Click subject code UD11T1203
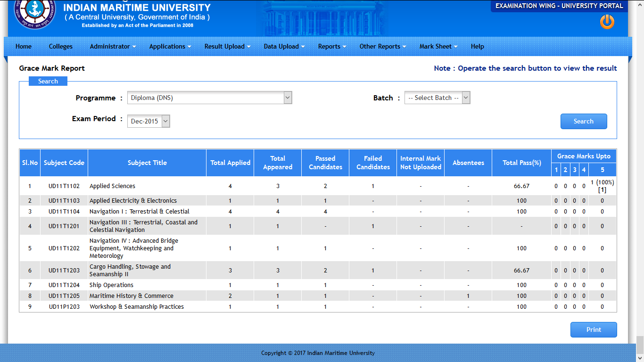This screenshot has width=644, height=362. (x=64, y=271)
